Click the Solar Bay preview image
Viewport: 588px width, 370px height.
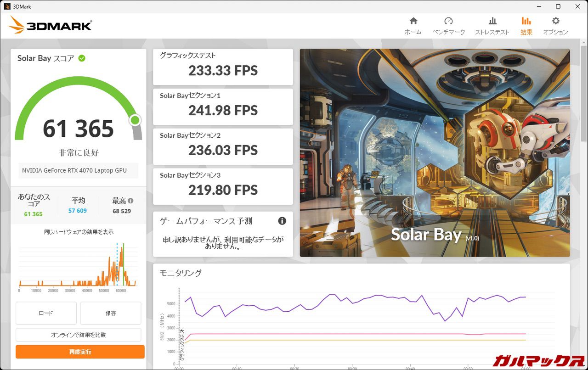pyautogui.click(x=435, y=152)
